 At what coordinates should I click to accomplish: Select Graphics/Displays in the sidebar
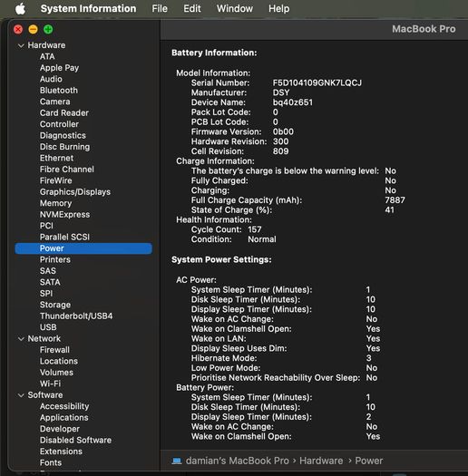point(75,192)
